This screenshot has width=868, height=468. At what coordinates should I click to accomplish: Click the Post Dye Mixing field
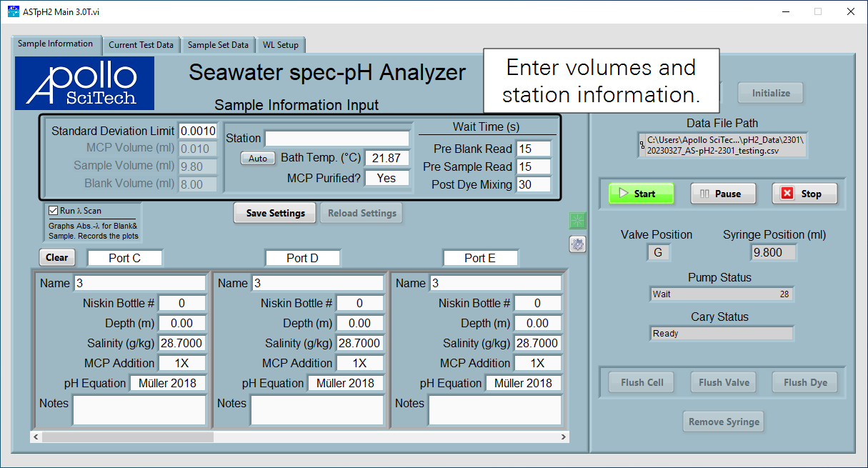point(533,184)
